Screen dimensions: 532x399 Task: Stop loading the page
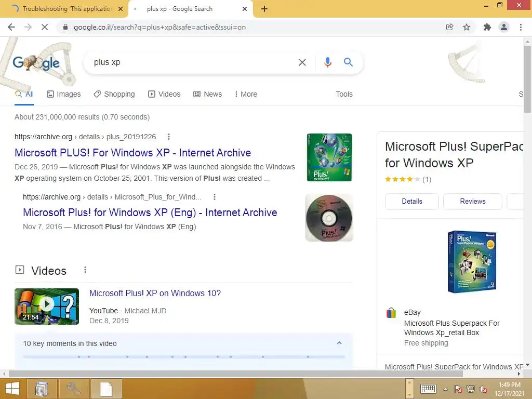(45, 27)
